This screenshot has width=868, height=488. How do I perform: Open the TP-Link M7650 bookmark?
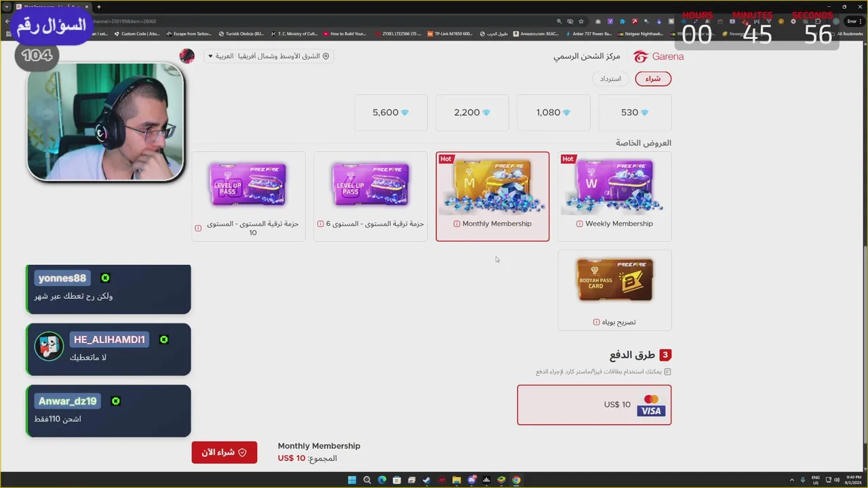tap(450, 33)
